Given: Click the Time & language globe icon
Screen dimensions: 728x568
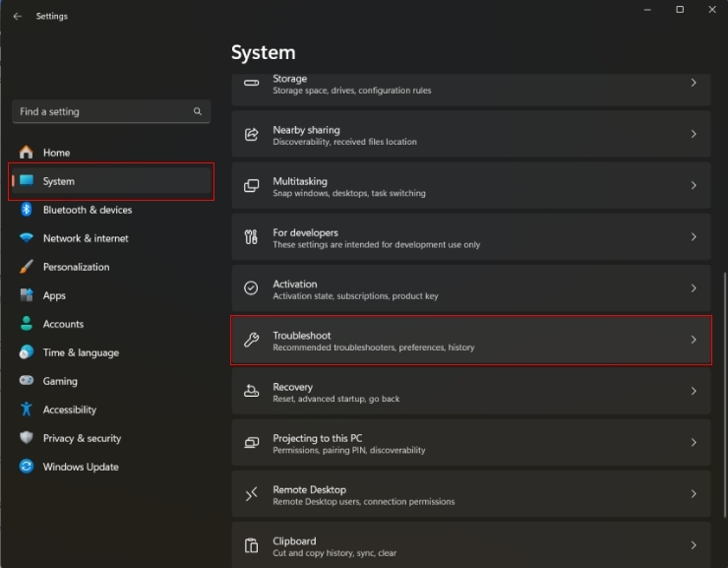Looking at the screenshot, I should (x=27, y=352).
